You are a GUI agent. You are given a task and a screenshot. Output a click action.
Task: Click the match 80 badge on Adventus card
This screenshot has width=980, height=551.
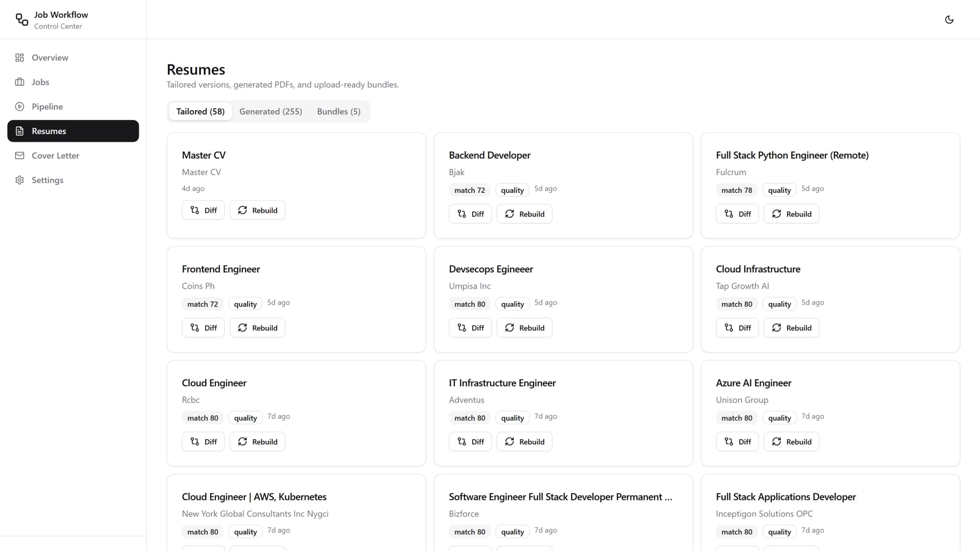point(470,418)
